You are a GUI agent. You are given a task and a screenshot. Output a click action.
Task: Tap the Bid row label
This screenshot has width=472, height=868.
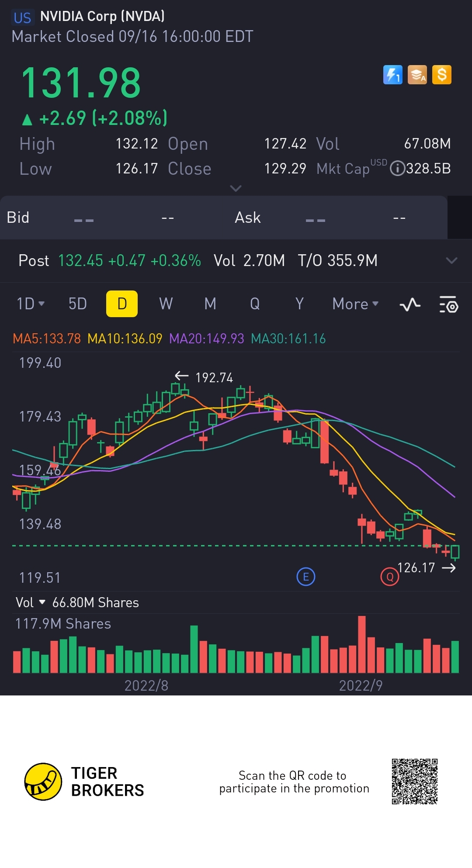pos(18,218)
